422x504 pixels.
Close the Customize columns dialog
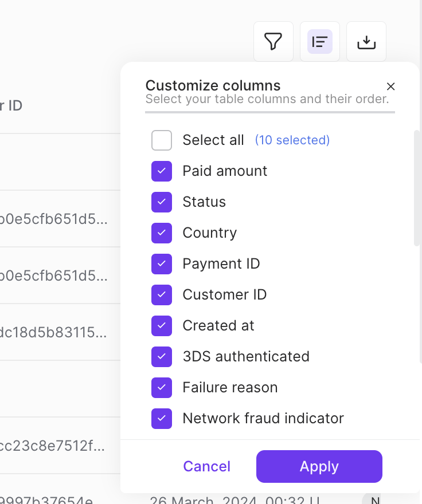(x=390, y=86)
